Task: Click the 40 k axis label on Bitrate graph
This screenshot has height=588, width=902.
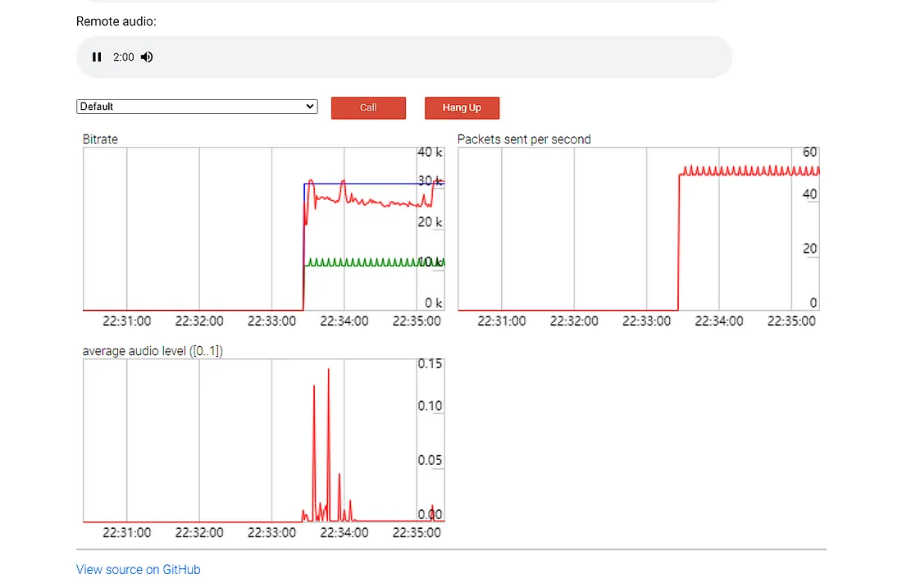Action: click(430, 153)
